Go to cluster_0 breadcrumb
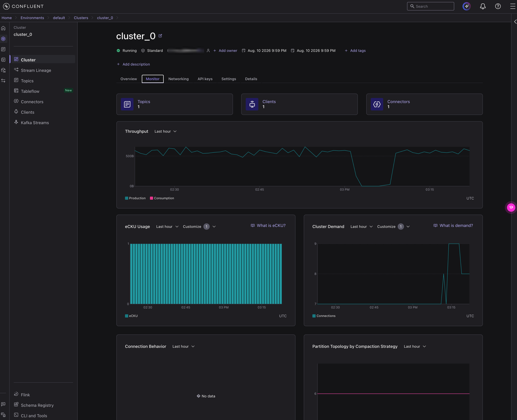Screen dimensions: 517x420 pyautogui.click(x=105, y=18)
